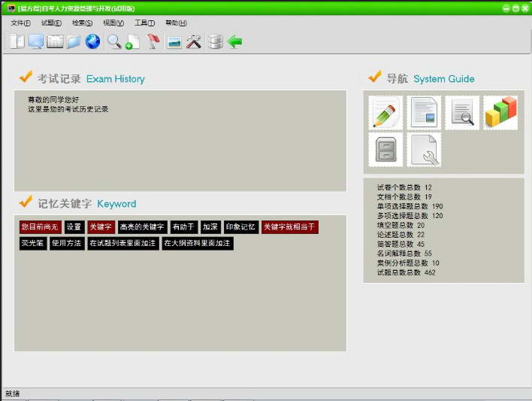Click the 荧光笔 keyword tag
Image resolution: width=532 pixels, height=401 pixels.
tap(32, 243)
